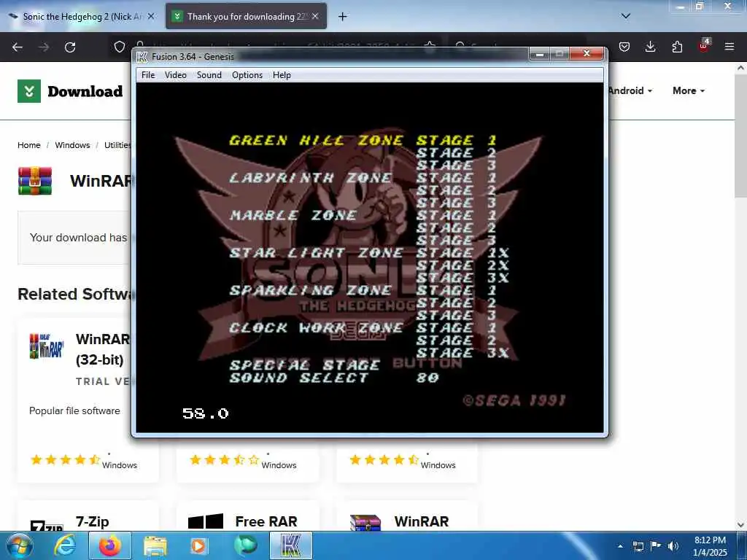Select Marble Zone level entry
The image size is (747, 560).
[293, 215]
